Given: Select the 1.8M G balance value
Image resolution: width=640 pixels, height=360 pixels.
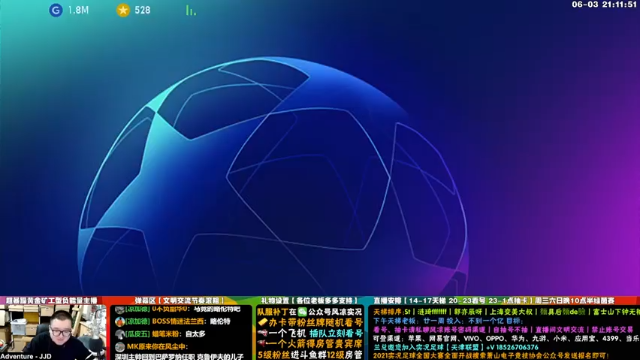Looking at the screenshot, I should pos(78,10).
